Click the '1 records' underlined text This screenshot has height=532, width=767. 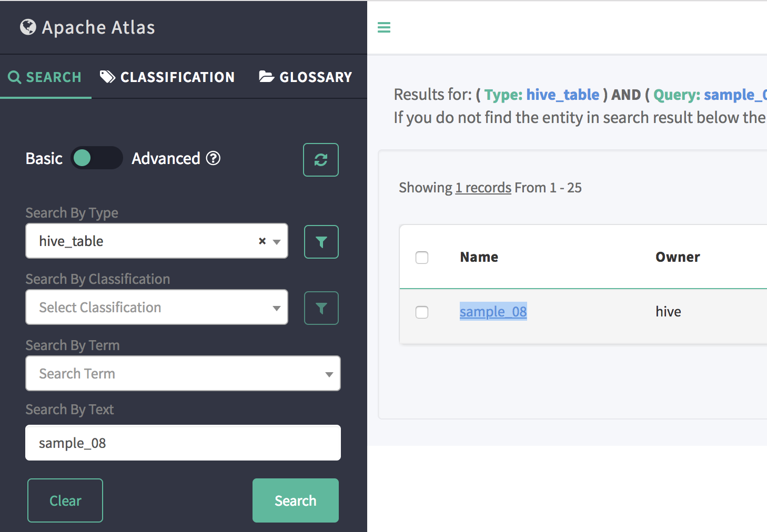[x=483, y=188]
